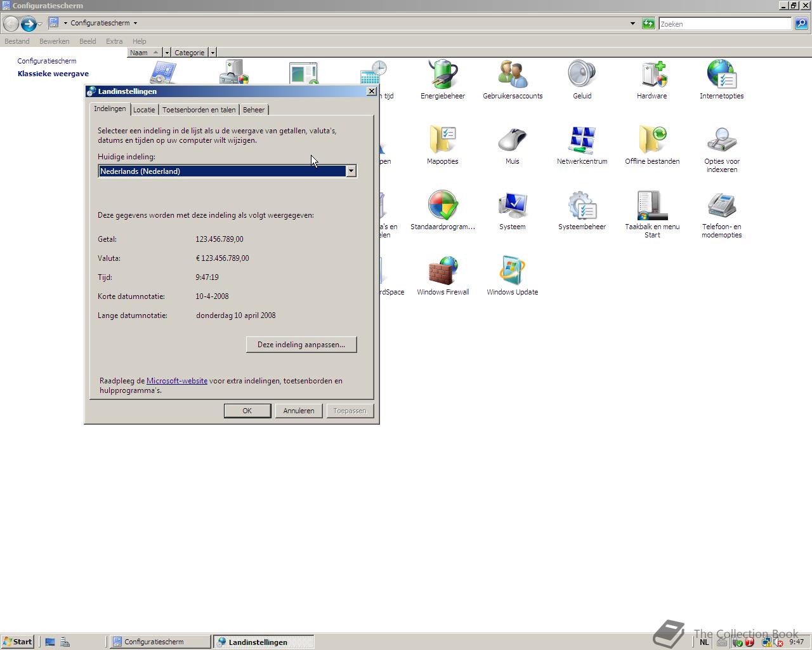Image resolution: width=812 pixels, height=650 pixels.
Task: Sort by the Categorie column header
Action: pyautogui.click(x=189, y=53)
